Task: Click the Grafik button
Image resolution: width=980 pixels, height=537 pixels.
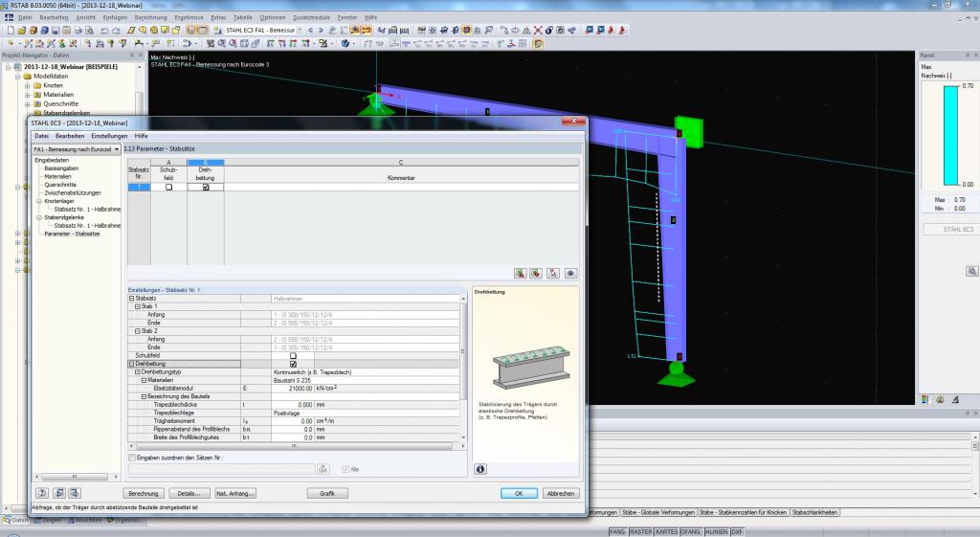Action: click(x=327, y=493)
